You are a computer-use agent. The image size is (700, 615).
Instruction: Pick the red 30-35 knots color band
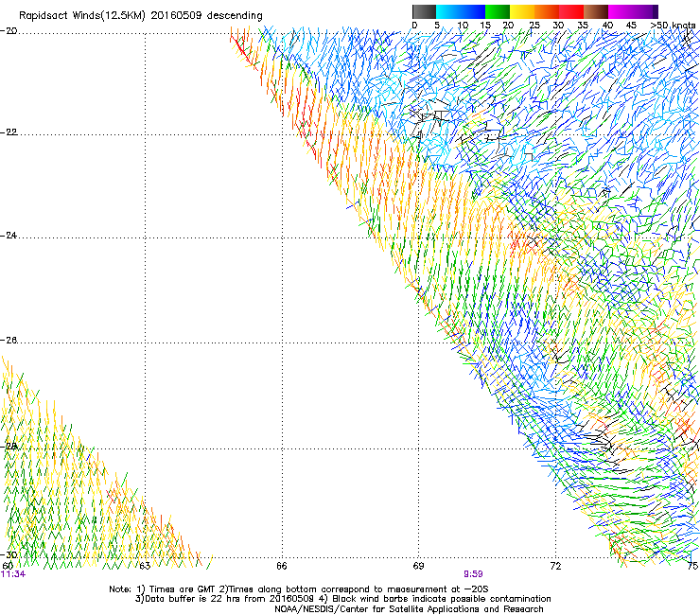[571, 11]
